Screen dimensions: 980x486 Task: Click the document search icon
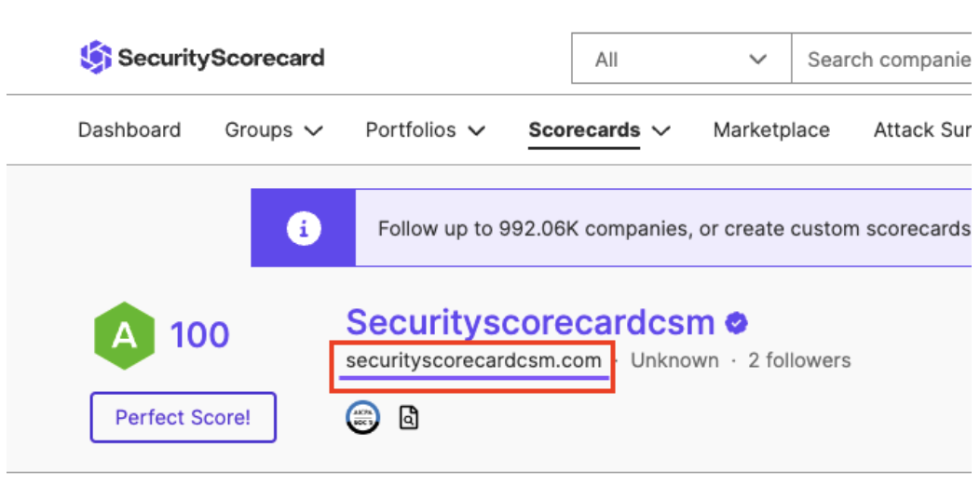[409, 418]
